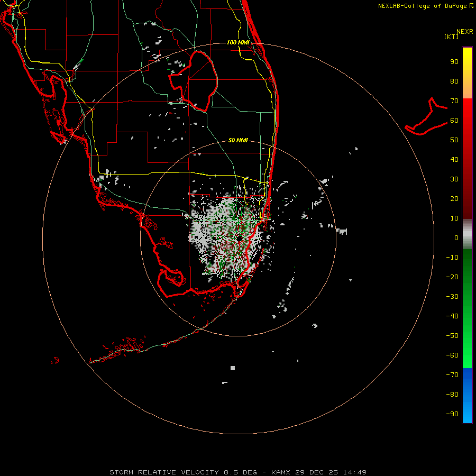Click the 90 value on velocity scale

point(454,62)
